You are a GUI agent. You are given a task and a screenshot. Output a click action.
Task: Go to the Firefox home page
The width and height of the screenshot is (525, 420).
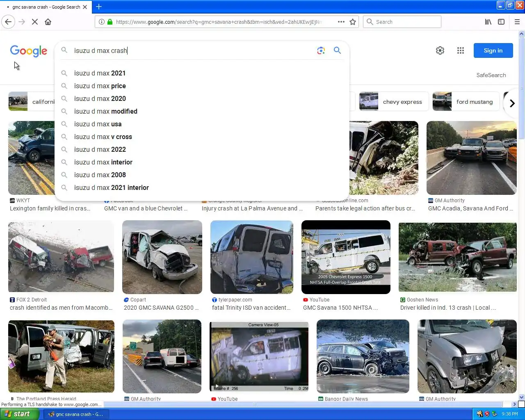(48, 22)
